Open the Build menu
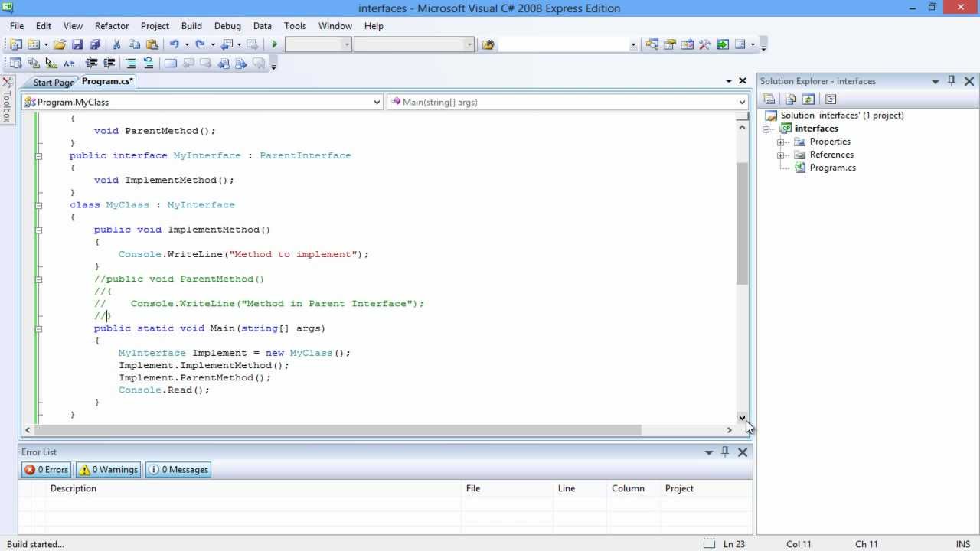The width and height of the screenshot is (980, 551). coord(191,25)
